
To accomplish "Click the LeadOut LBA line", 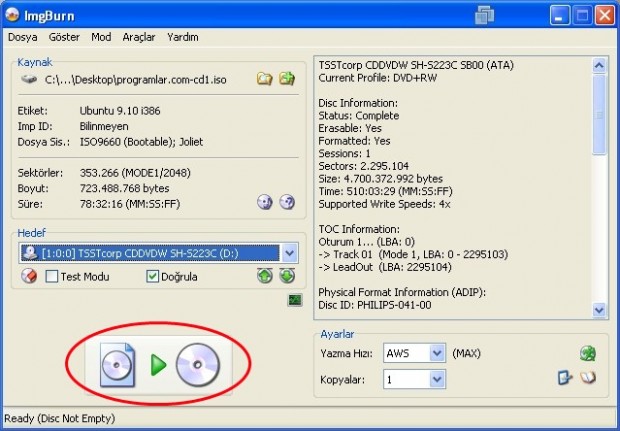I will click(x=385, y=267).
